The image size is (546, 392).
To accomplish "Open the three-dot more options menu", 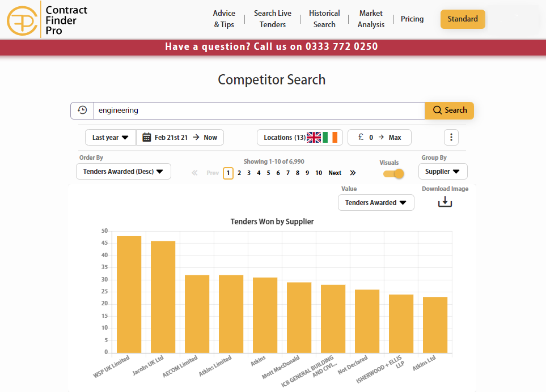I will pos(451,138).
